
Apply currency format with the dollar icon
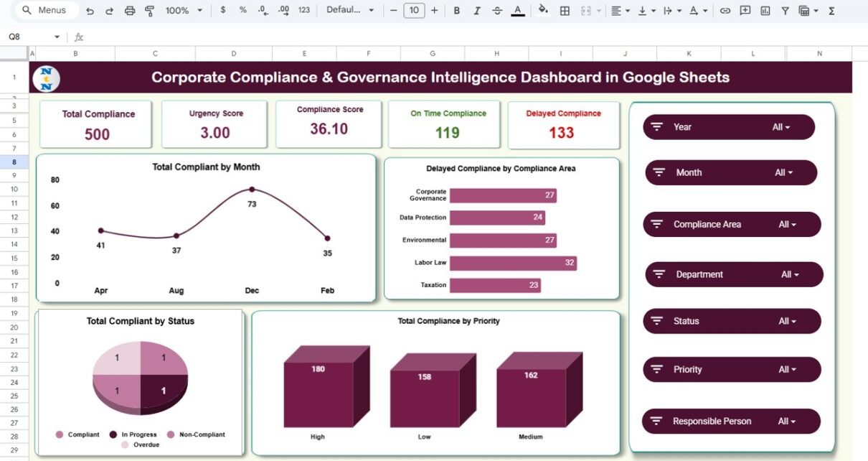click(223, 11)
